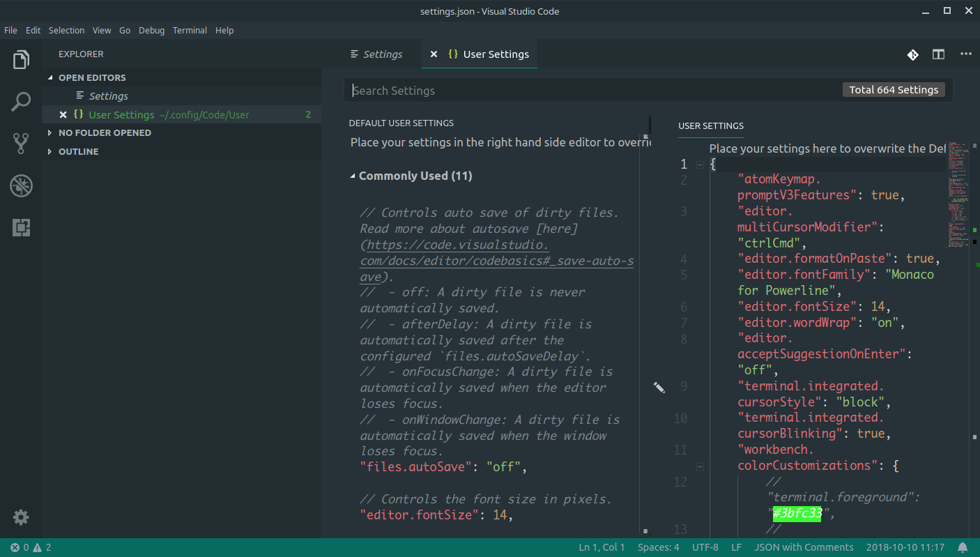Open the Selection menu
Image resolution: width=980 pixels, height=557 pixels.
[x=67, y=31]
